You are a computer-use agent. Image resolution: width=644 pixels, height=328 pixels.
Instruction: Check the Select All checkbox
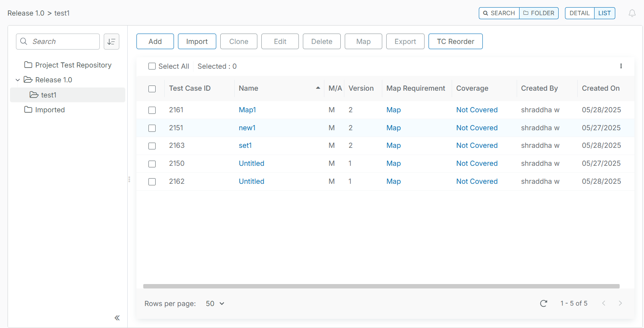tap(152, 66)
